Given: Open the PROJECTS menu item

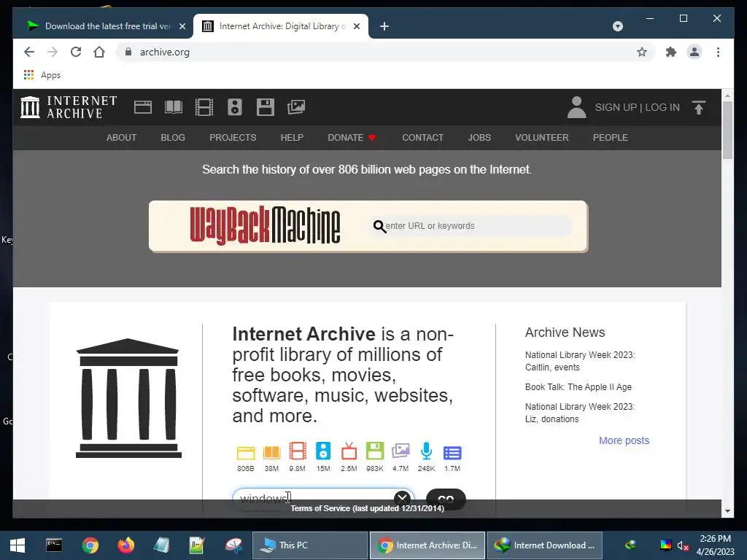Looking at the screenshot, I should click(x=233, y=138).
